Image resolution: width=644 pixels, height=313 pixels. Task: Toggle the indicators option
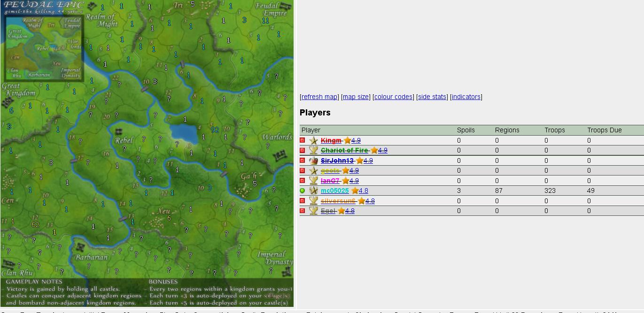[466, 97]
